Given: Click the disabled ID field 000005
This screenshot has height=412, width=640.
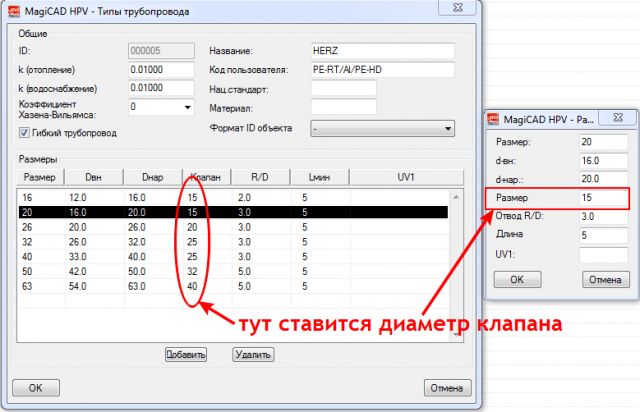Looking at the screenshot, I should coord(161,51).
